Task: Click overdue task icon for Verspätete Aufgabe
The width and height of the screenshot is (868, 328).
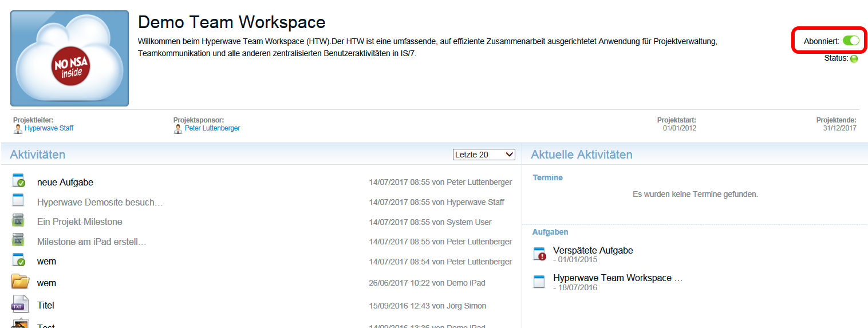Action: coord(540,254)
